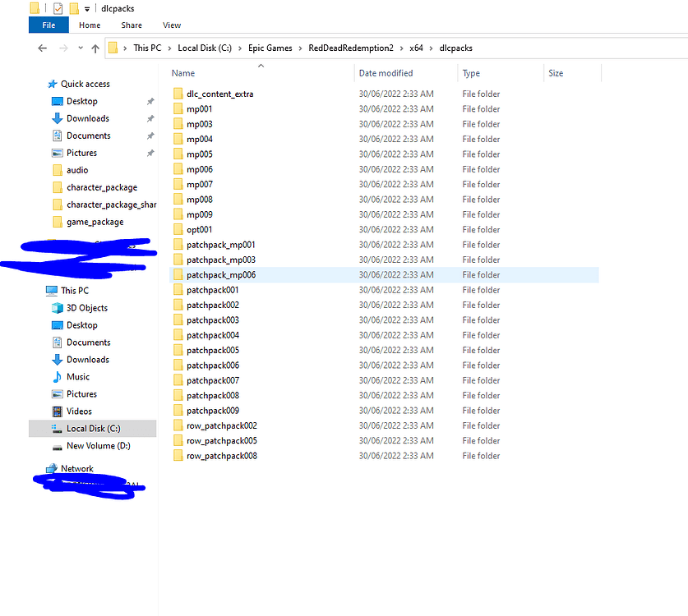The height and width of the screenshot is (616, 688).
Task: Click the up arrow to go to x64
Action: 95,48
